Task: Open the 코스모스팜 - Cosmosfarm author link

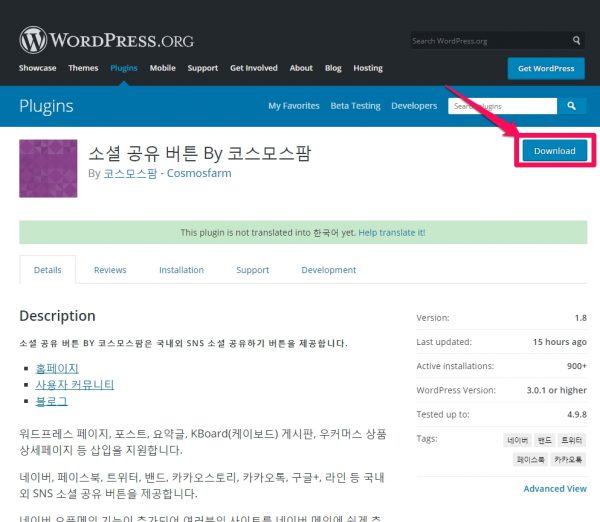Action: coord(168,173)
